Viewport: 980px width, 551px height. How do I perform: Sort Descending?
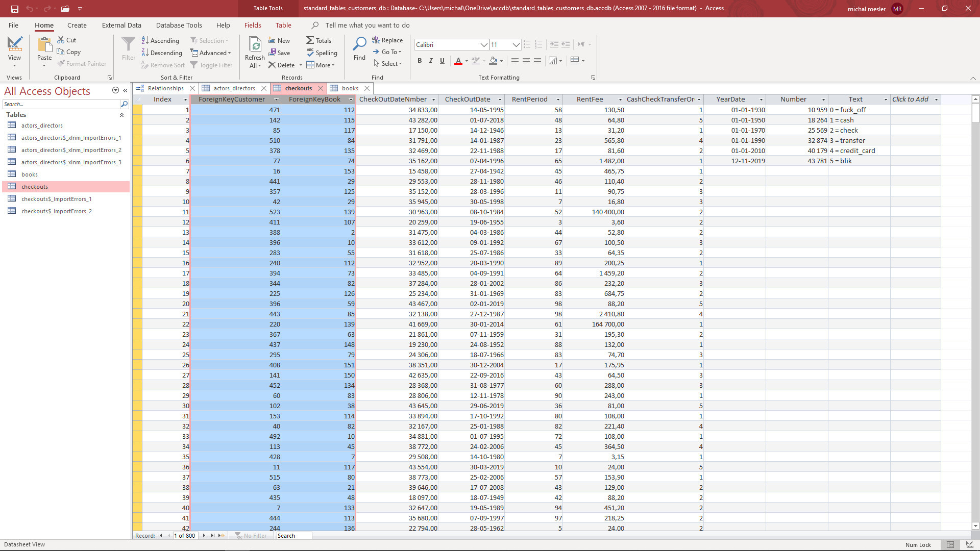[x=162, y=53]
